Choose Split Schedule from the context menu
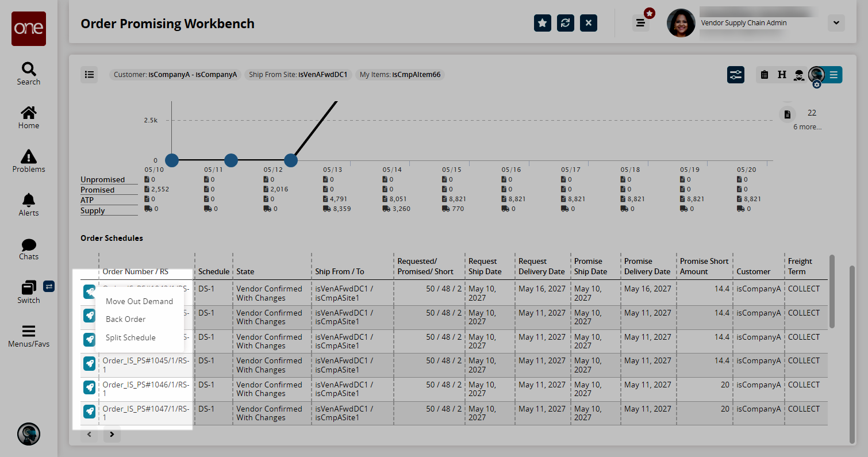Screen dimensions: 868x457 coord(130,337)
